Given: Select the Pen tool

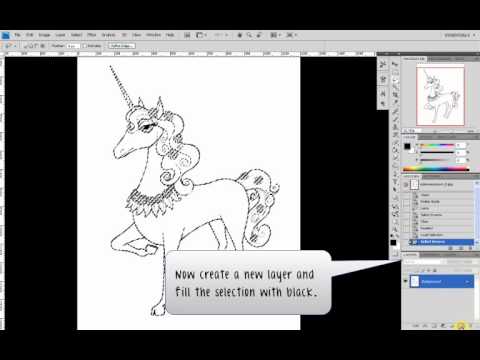Looking at the screenshot, I should point(395,174).
